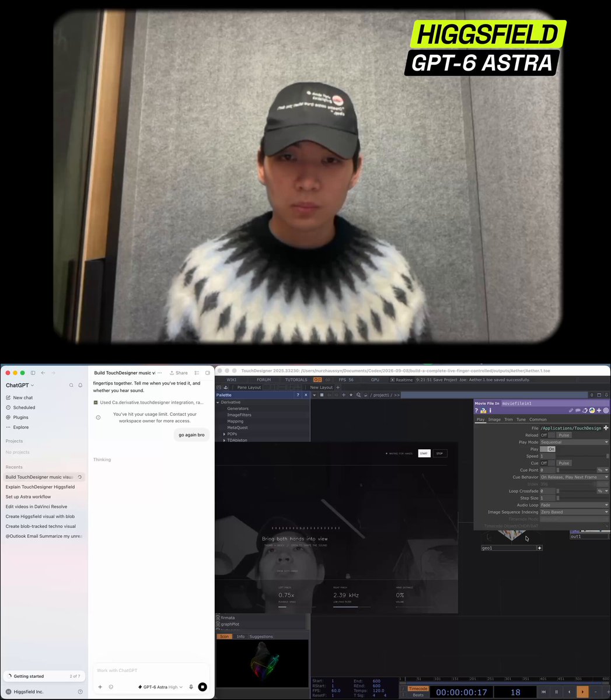Toggle the Realtime checkbox in TouchDesigner
611x700 pixels.
coord(393,380)
